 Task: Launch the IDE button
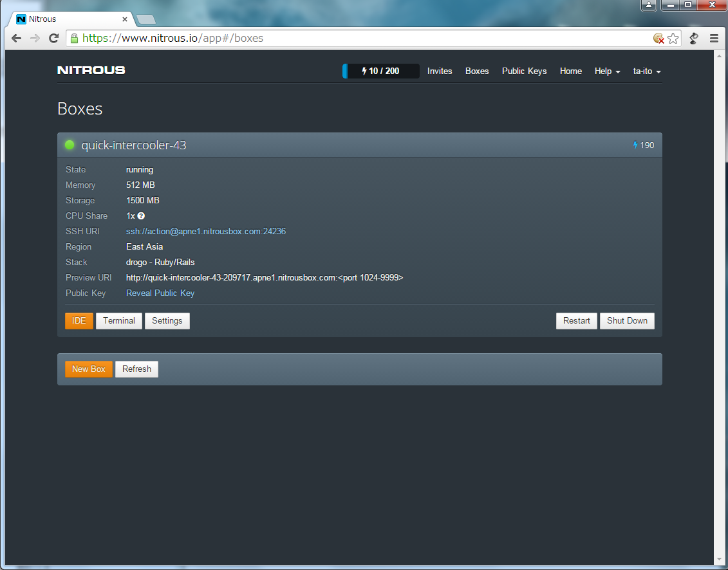pyautogui.click(x=79, y=321)
